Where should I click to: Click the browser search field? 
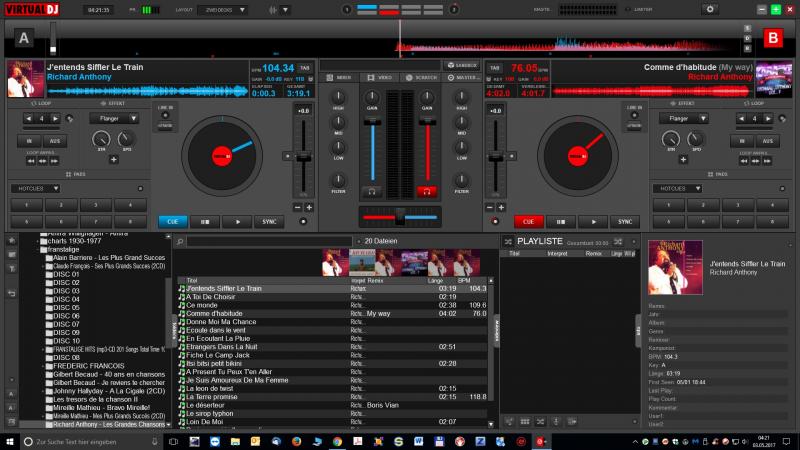click(x=269, y=241)
